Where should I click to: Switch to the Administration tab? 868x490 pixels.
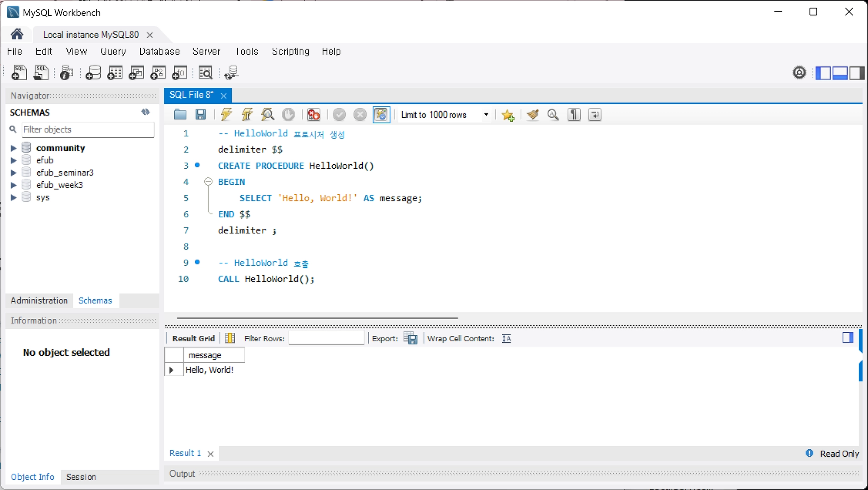click(x=39, y=301)
